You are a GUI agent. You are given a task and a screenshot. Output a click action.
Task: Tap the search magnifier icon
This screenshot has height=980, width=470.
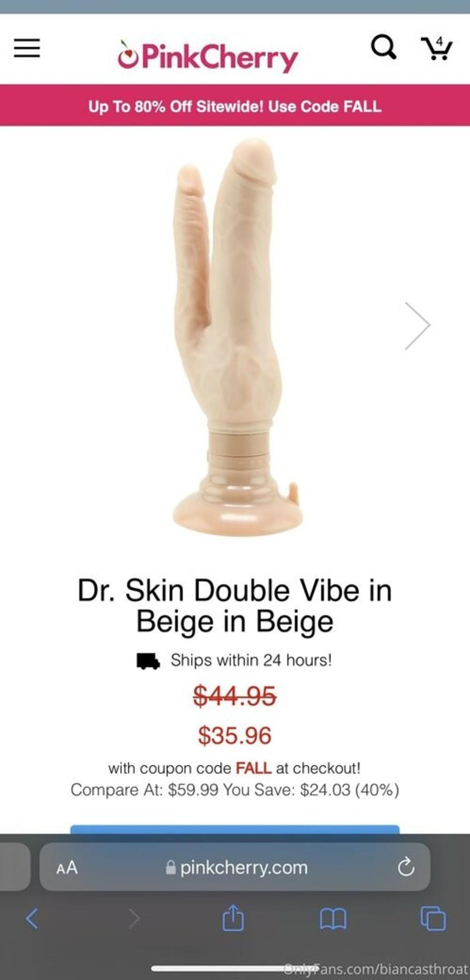pyautogui.click(x=383, y=47)
